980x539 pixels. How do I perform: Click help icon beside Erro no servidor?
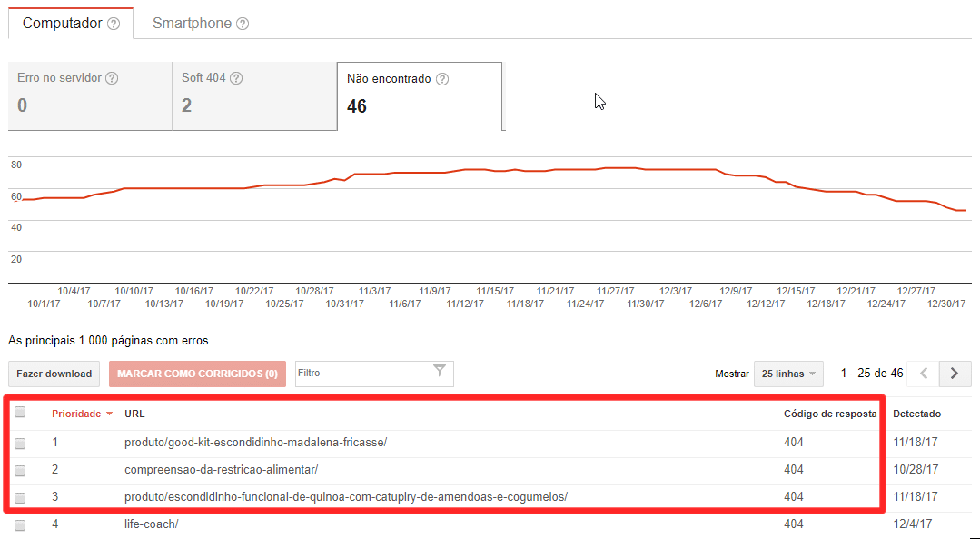(112, 78)
